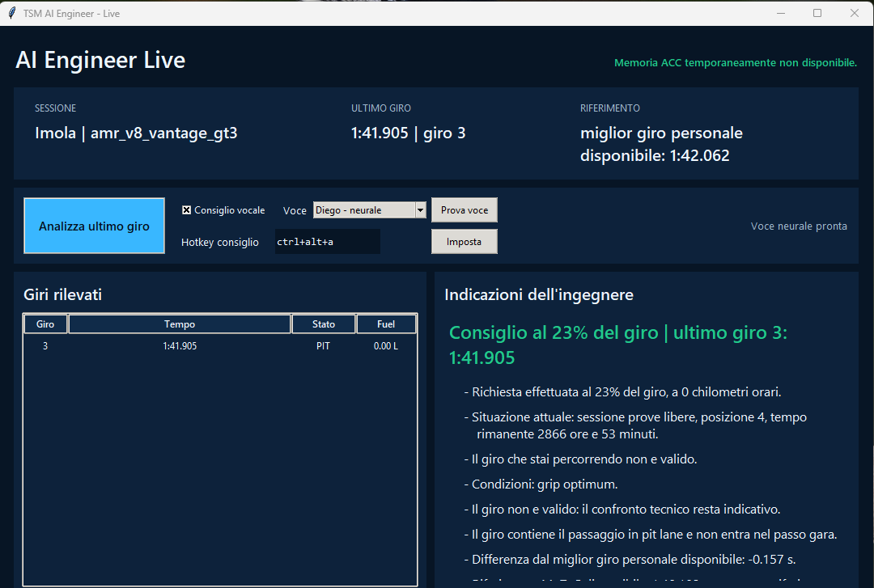874x588 pixels.
Task: Click the Indicazioni dell'ingegnere panel title
Action: coord(539,295)
